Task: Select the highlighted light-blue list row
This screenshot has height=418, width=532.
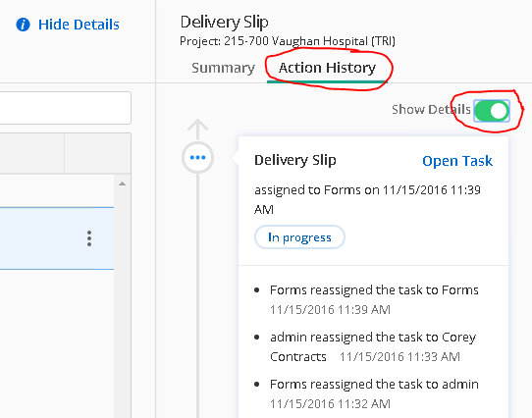Action: click(57, 238)
